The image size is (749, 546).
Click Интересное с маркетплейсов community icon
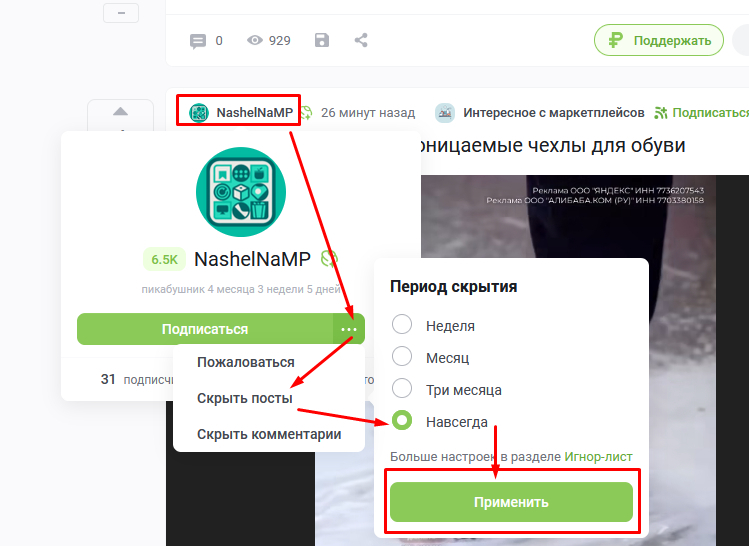tap(445, 113)
